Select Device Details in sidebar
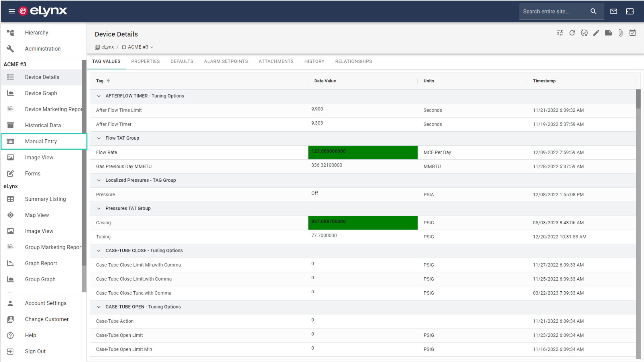This screenshot has height=362, width=644. click(42, 77)
